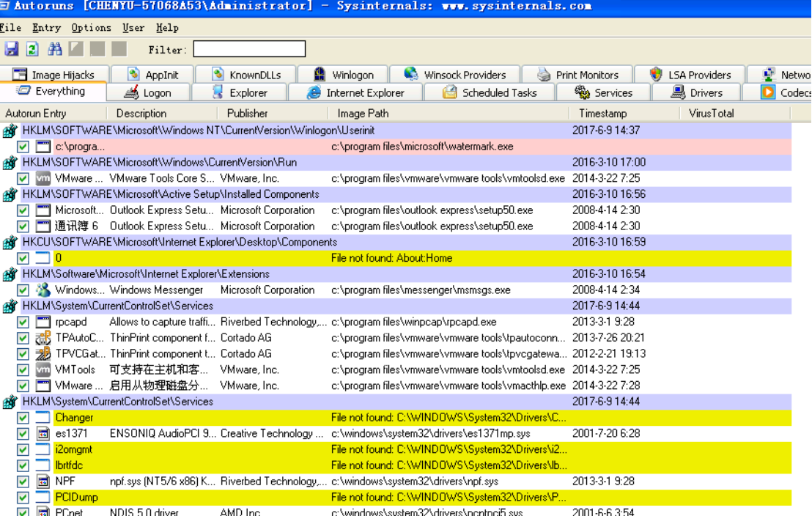This screenshot has width=812, height=516.
Task: Switch to the Services tab
Action: [604, 93]
